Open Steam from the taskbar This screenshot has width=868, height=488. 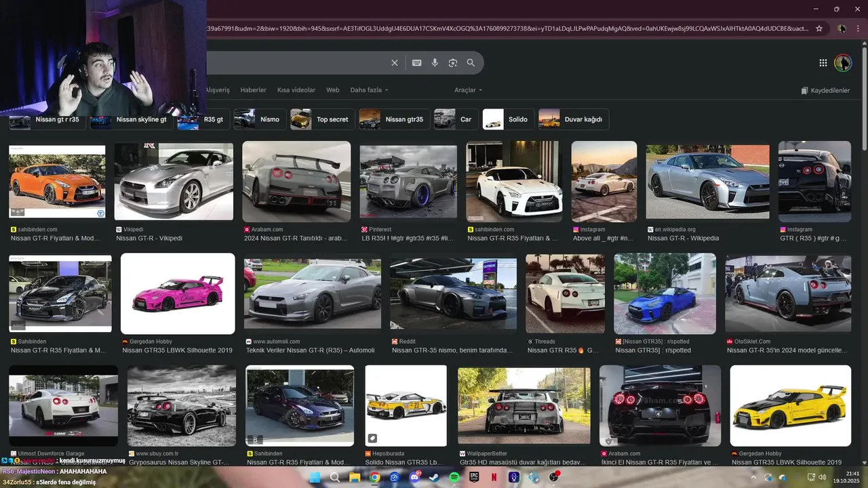click(x=434, y=477)
